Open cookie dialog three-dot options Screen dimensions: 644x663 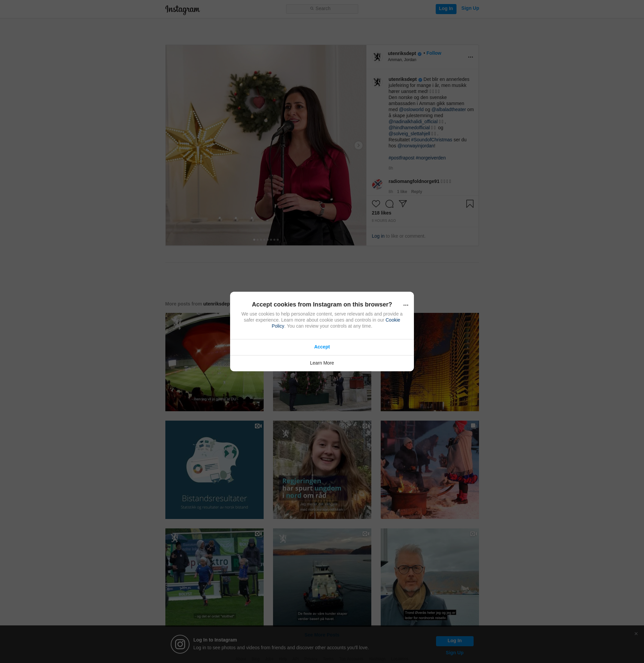406,305
